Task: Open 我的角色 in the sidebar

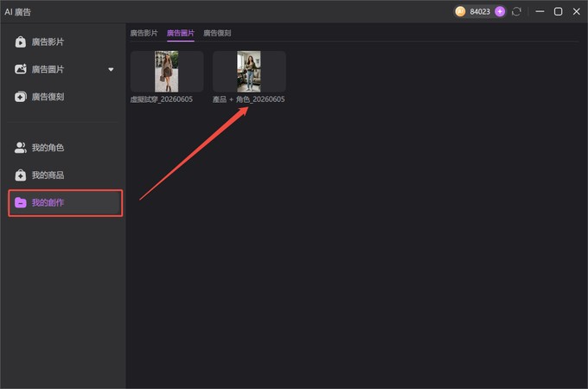Action: click(65, 148)
